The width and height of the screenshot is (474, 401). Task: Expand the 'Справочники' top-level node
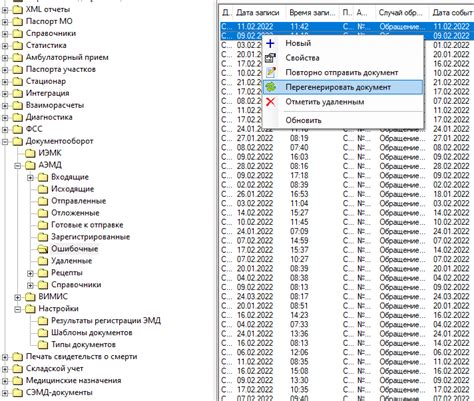[x=5, y=34]
